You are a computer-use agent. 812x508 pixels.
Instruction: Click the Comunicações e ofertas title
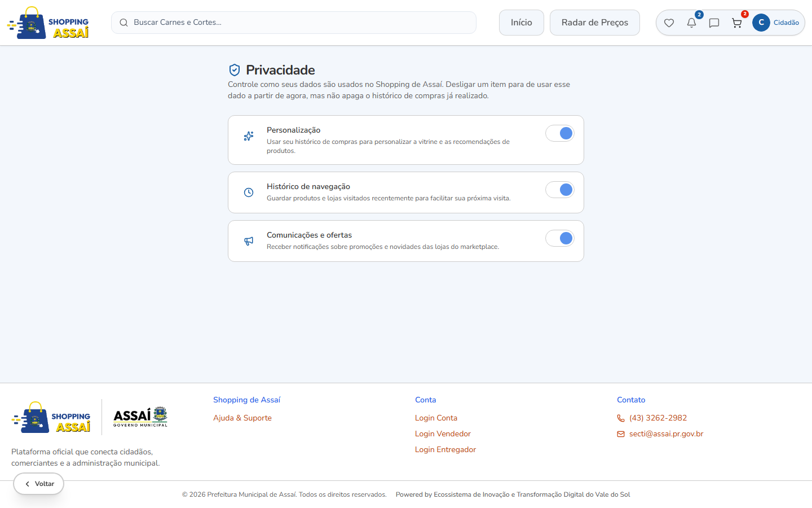pyautogui.click(x=309, y=235)
